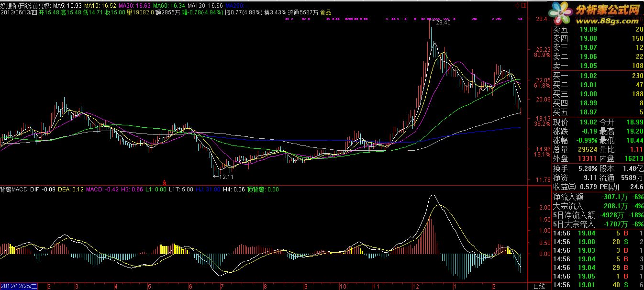The height and width of the screenshot is (290, 644).
Task: Click the MA20: 16.62 indicator label
Action: coord(134,5)
